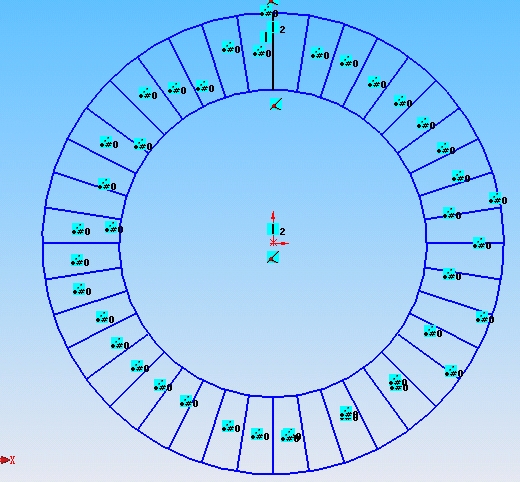This screenshot has height=482, width=520.
Task: Click the coincident relation icon just below the origin
Action: (x=273, y=258)
